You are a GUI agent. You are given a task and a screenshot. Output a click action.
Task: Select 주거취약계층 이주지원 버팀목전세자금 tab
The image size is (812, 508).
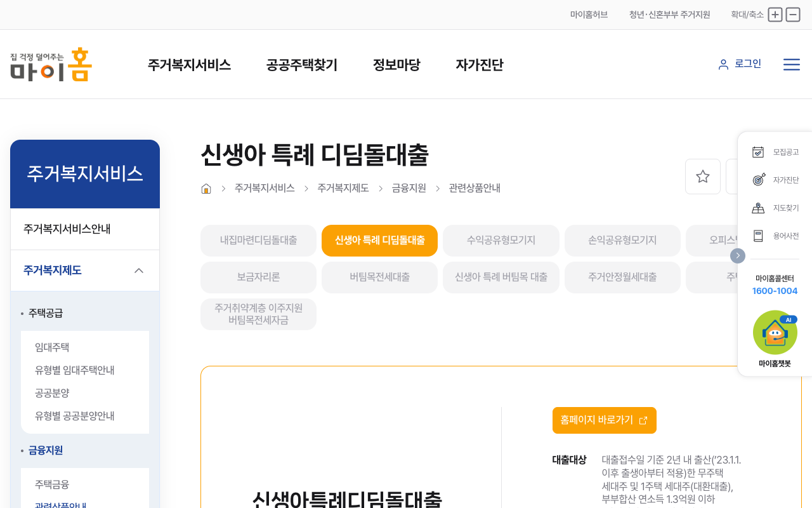[258, 314]
